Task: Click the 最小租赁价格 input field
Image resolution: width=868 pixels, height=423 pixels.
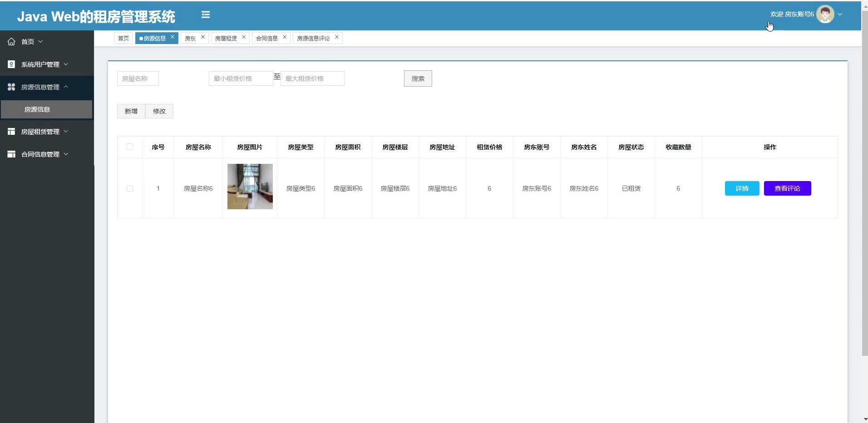Action: pos(241,79)
